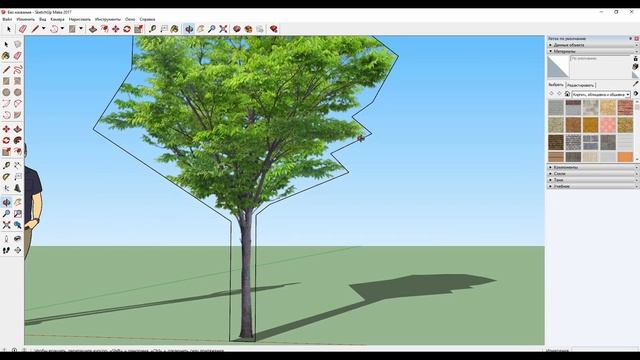Select the Pie arc tool

[18, 116]
